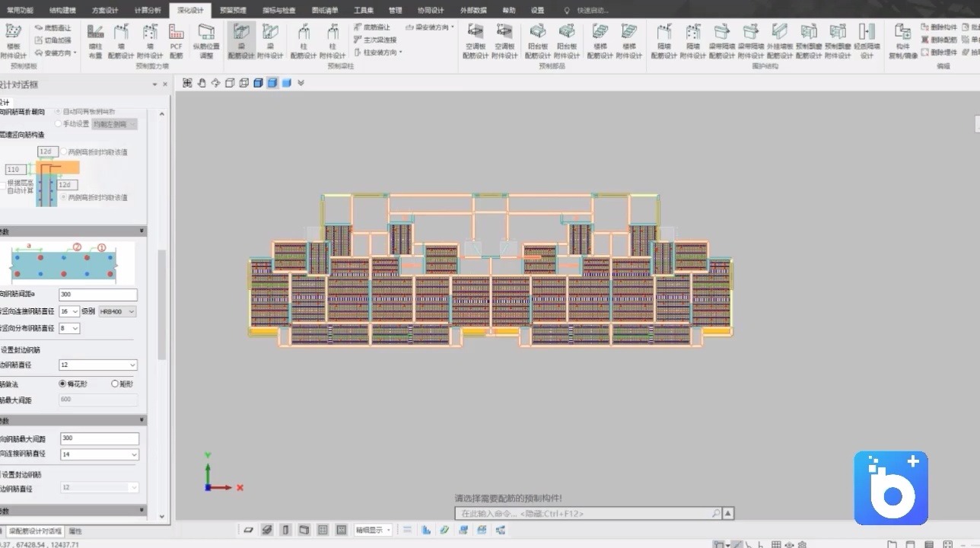Open 楼梯配筋设计 tool
This screenshot has width=980, height=548.
(x=600, y=40)
